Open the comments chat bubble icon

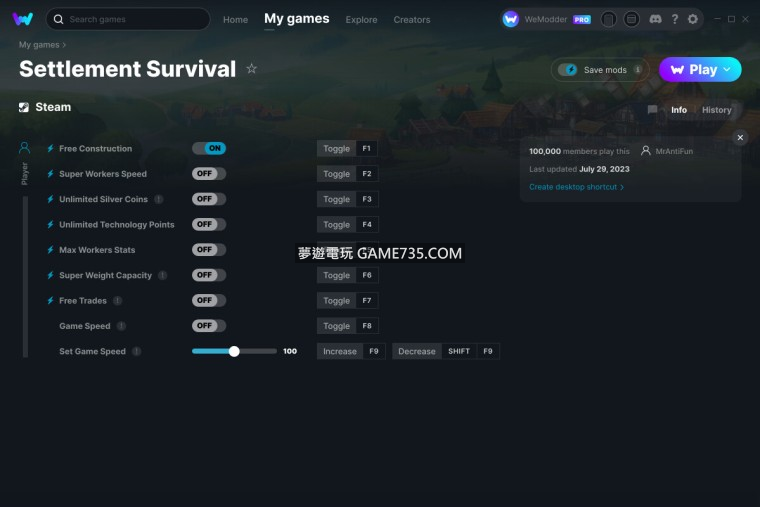point(652,110)
